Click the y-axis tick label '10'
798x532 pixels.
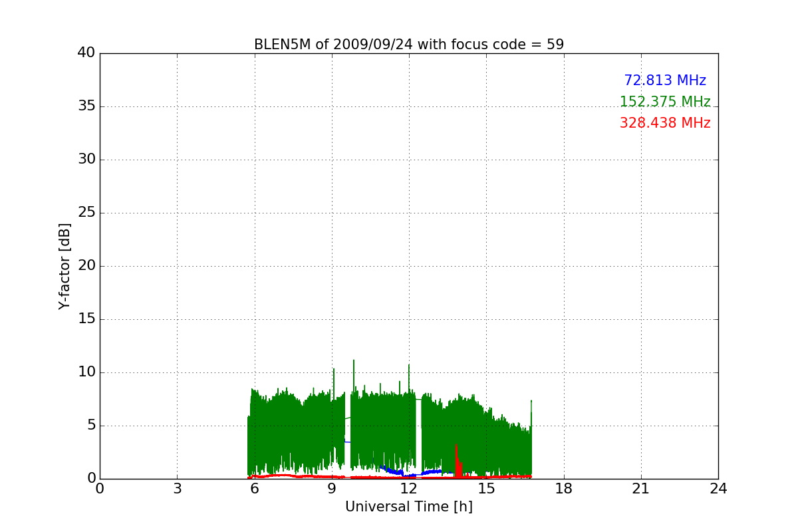click(86, 372)
